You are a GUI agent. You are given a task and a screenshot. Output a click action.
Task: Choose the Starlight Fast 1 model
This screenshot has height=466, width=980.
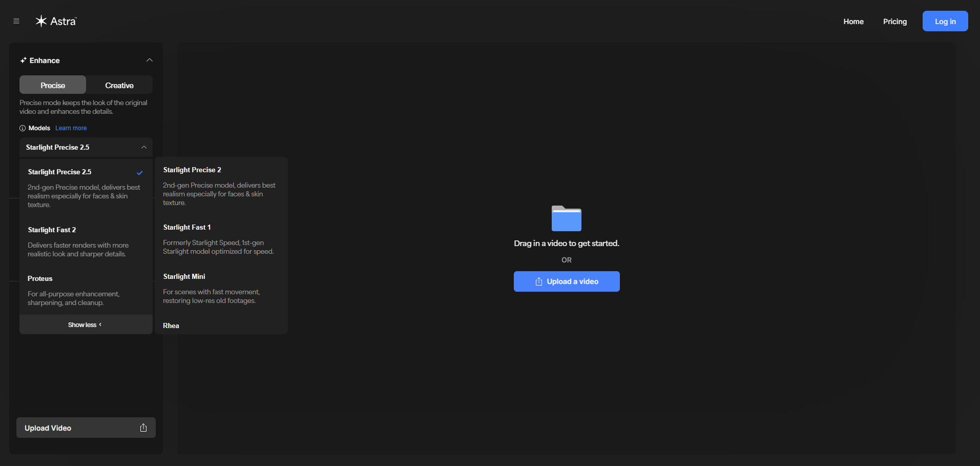221,239
